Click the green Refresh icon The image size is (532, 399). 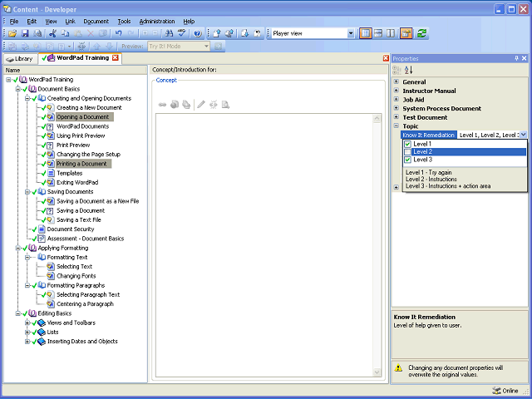(421, 33)
